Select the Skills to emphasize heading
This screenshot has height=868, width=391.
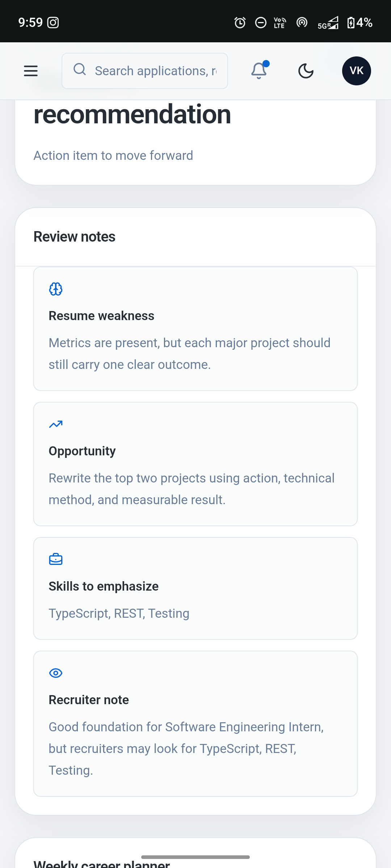(x=104, y=586)
